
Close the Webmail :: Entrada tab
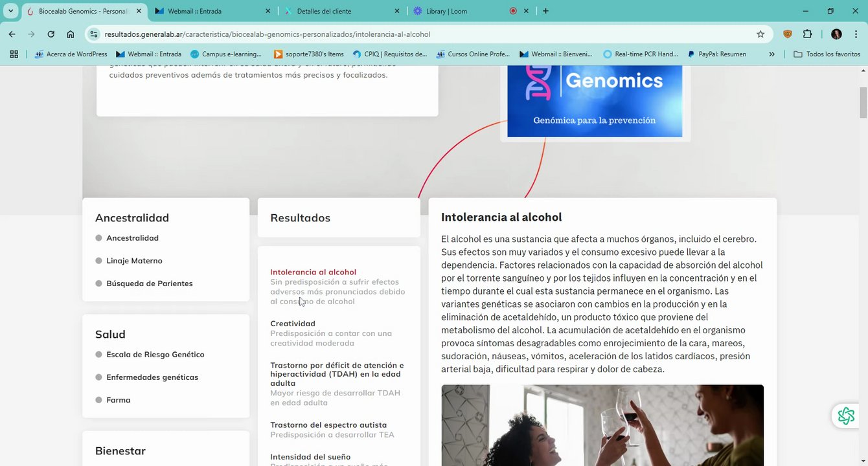pos(268,11)
